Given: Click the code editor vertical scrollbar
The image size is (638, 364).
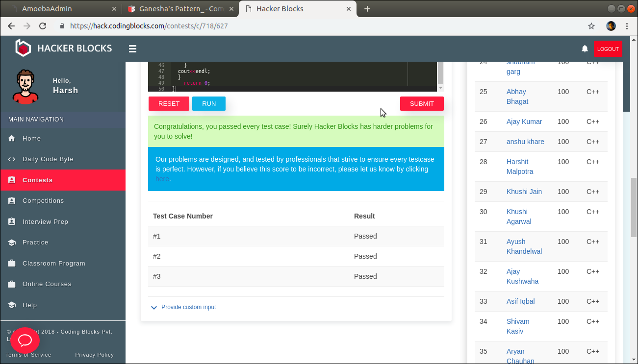Looking at the screenshot, I should [440, 73].
